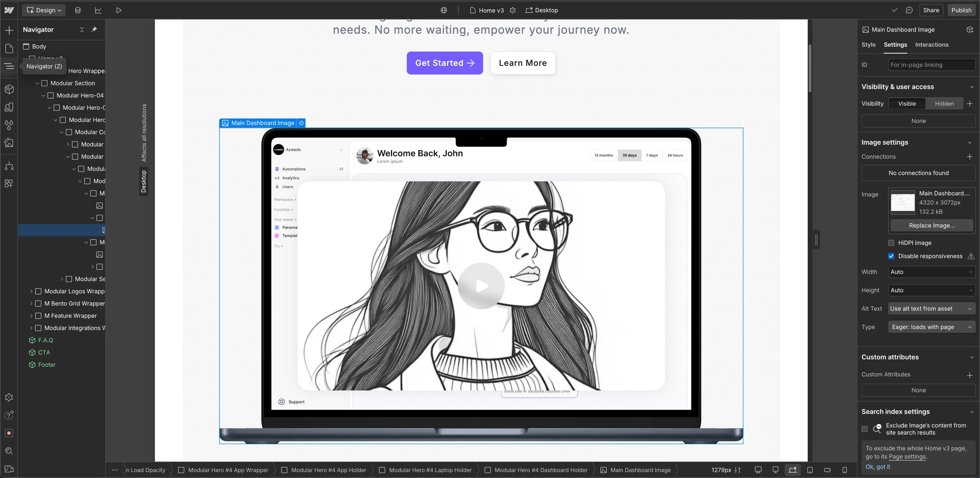Set Visibility to Visible
The width and height of the screenshot is (980, 478).
[x=907, y=103]
